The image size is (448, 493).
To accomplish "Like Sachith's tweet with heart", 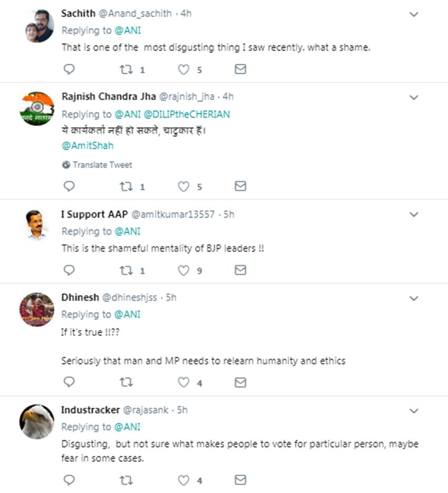I will (183, 69).
